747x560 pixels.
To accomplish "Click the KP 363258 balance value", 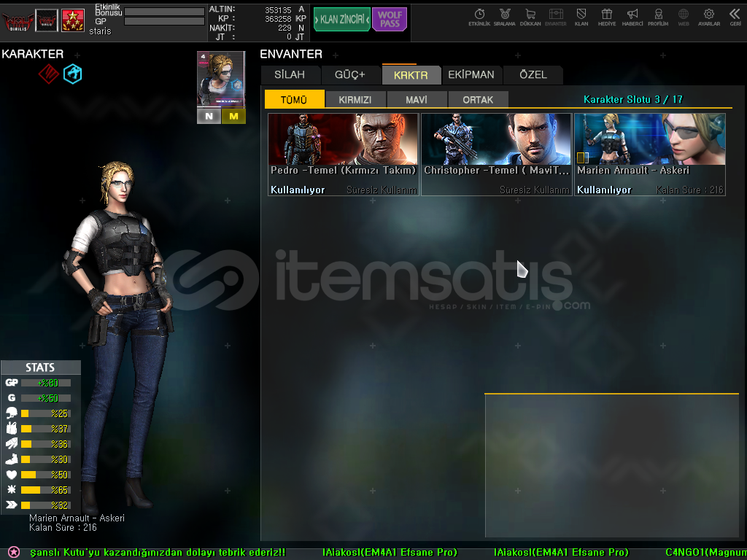I will coord(278,18).
